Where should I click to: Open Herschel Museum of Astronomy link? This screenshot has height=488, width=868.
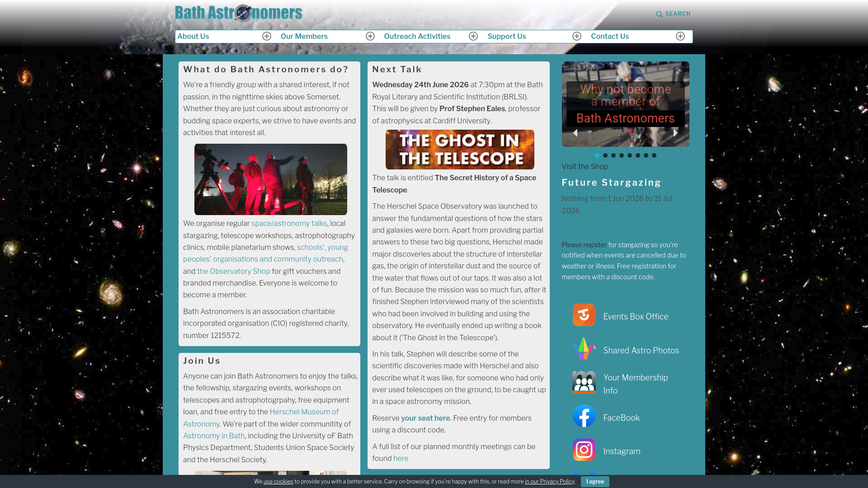click(x=261, y=418)
